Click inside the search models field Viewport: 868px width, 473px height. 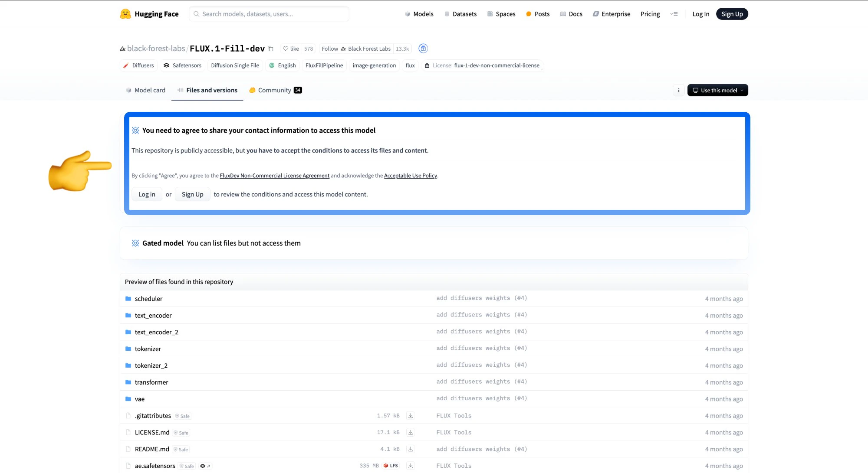tap(269, 13)
